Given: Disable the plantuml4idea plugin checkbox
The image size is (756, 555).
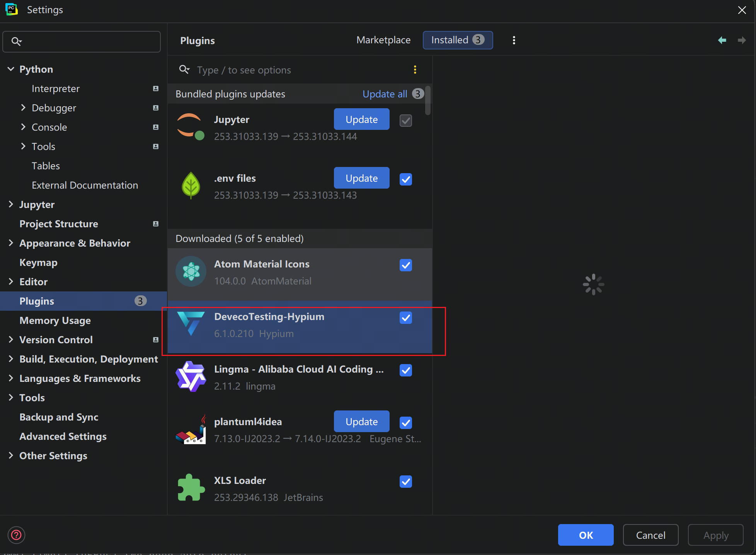Looking at the screenshot, I should coord(406,423).
